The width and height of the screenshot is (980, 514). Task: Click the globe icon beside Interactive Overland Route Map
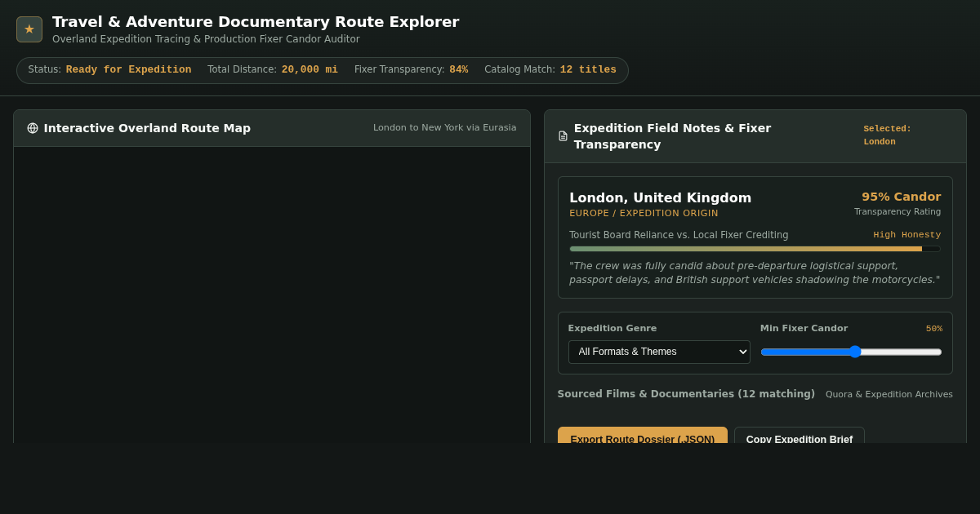(33, 128)
